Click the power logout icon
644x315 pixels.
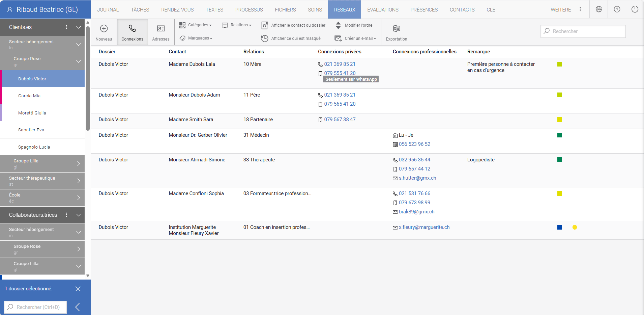(635, 9)
